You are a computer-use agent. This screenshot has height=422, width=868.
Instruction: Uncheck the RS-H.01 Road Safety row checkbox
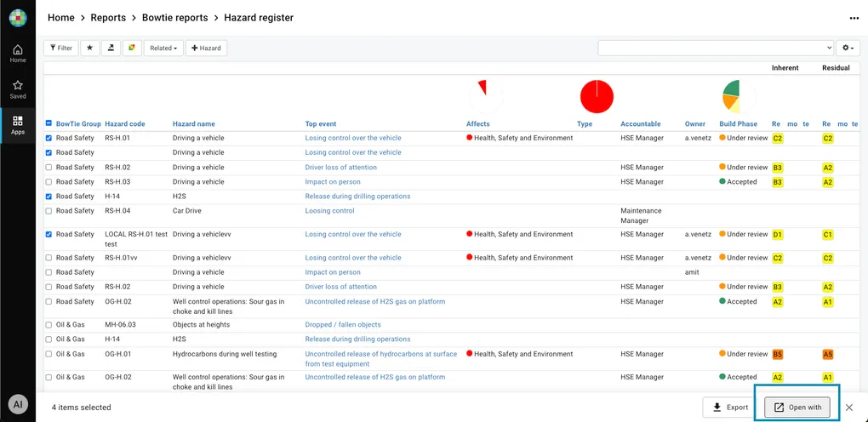[x=49, y=138]
